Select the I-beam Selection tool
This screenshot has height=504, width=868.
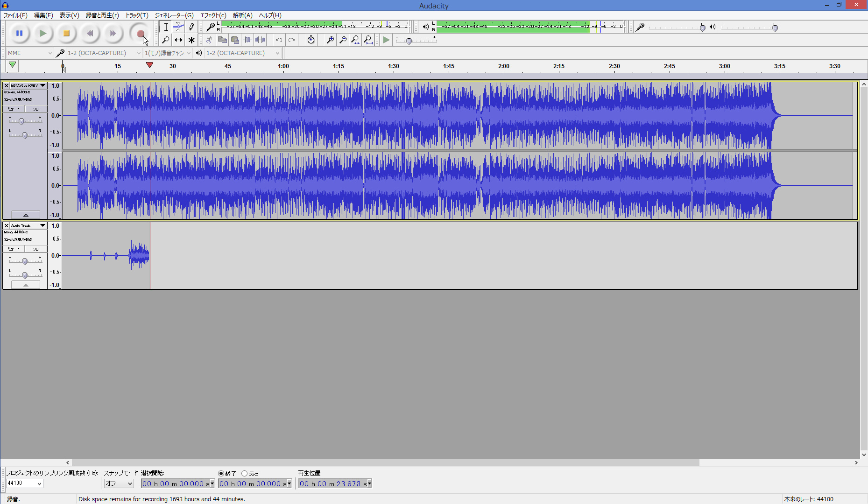click(x=166, y=27)
